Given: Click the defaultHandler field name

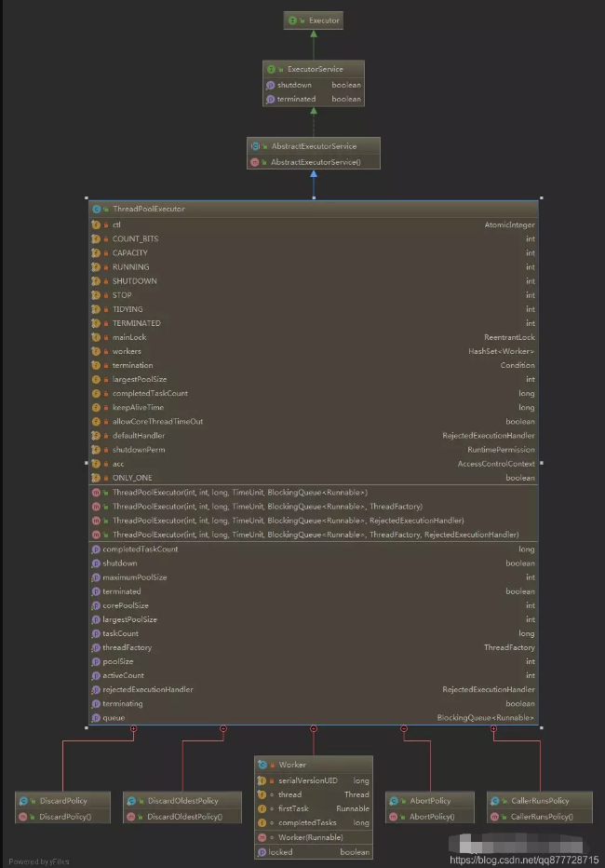Looking at the screenshot, I should click(139, 436).
